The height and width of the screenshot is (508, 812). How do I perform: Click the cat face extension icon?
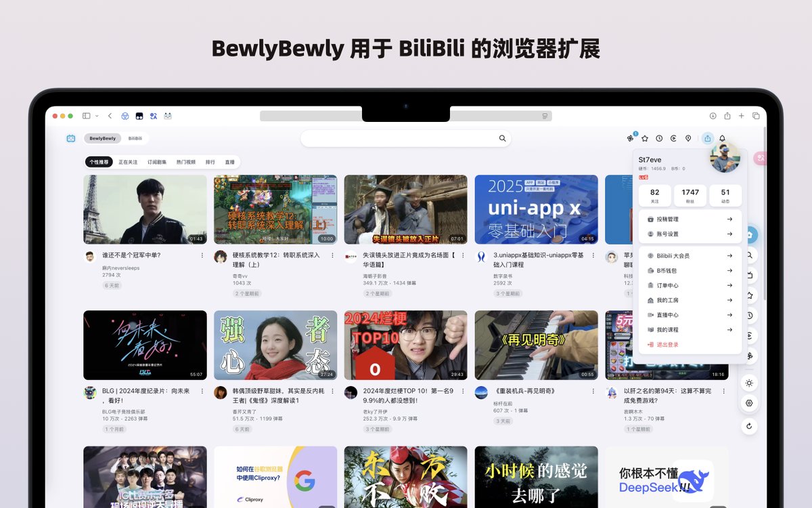[168, 116]
